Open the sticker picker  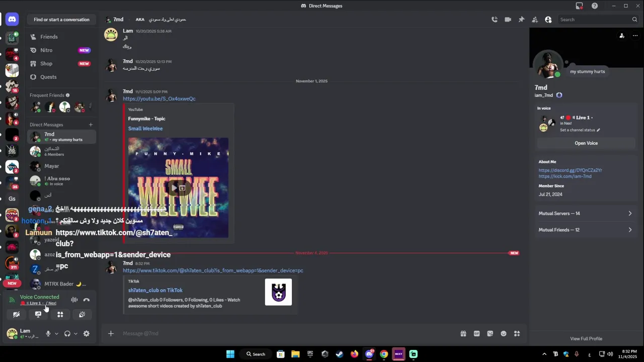click(490, 333)
